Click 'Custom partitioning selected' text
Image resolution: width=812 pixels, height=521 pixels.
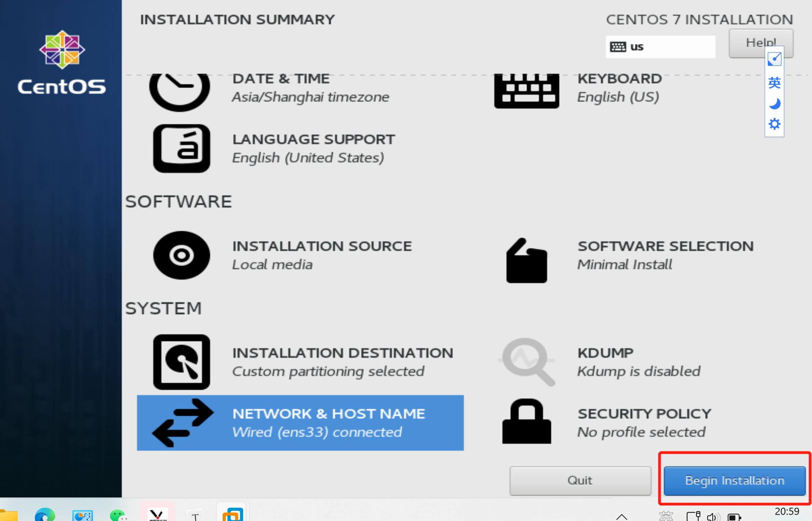click(328, 372)
